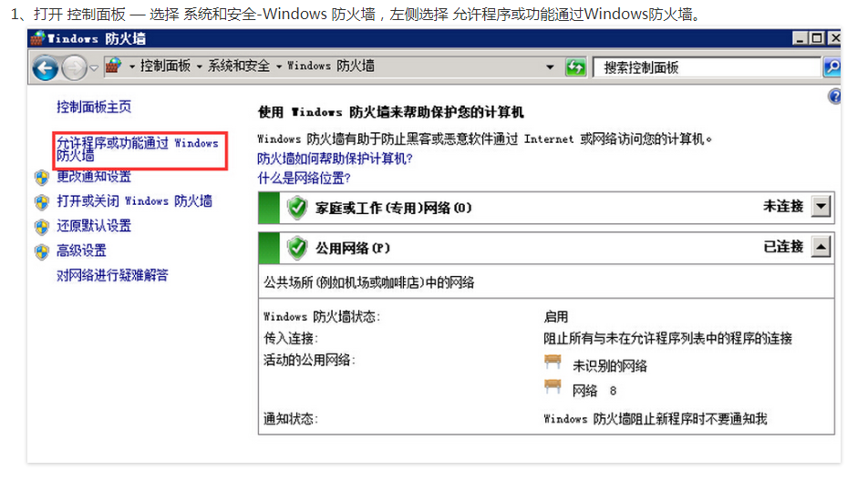Click 未连接 status text
This screenshot has height=491, width=868.
coord(782,206)
